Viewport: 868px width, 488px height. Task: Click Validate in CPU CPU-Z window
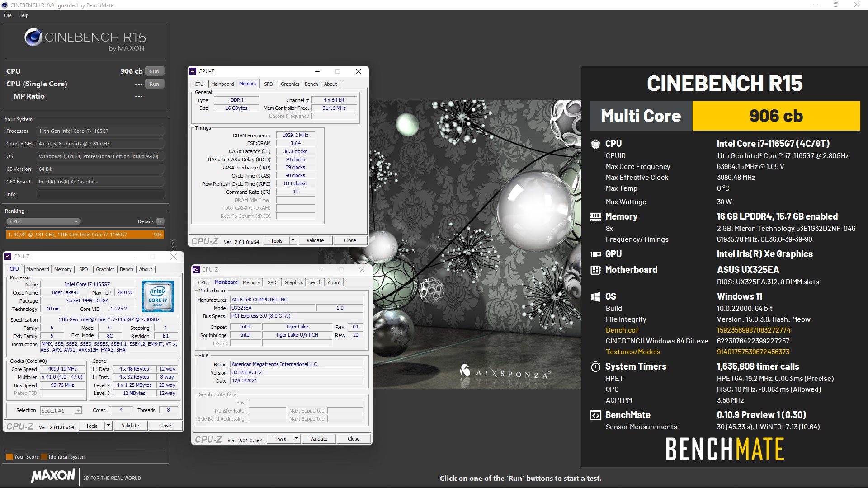(x=130, y=426)
